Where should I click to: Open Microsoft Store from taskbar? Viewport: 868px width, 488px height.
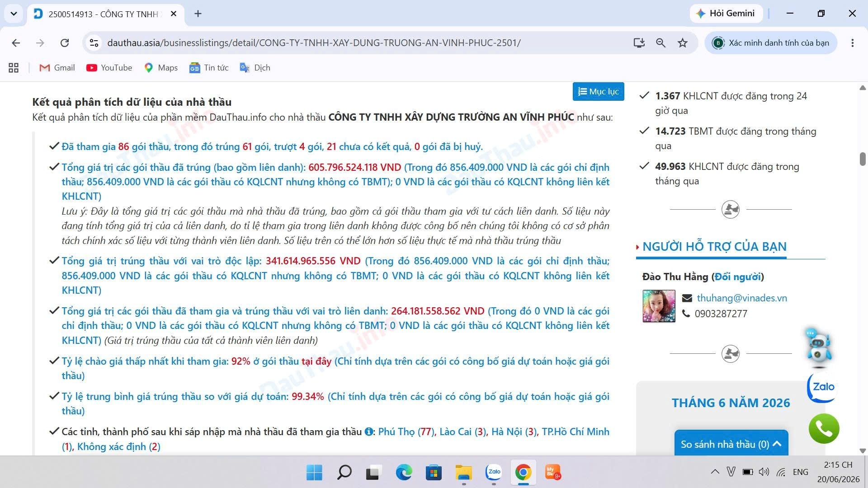tap(434, 473)
